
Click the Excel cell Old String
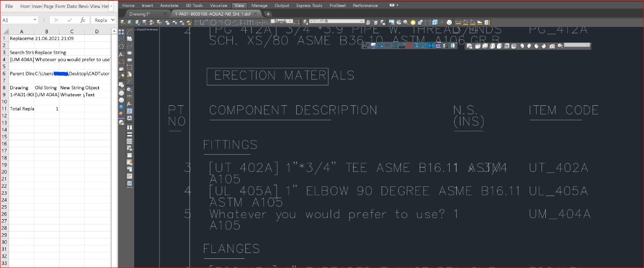point(47,88)
